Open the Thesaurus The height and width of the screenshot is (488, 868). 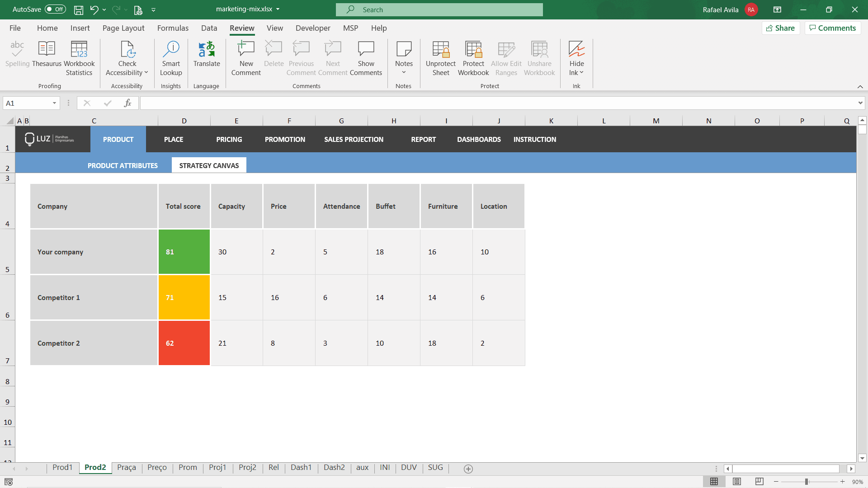click(47, 58)
